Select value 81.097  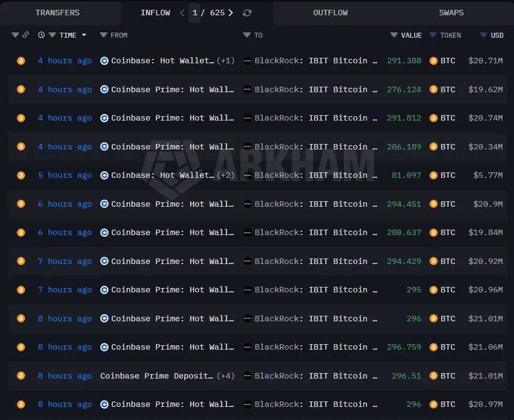click(x=407, y=175)
